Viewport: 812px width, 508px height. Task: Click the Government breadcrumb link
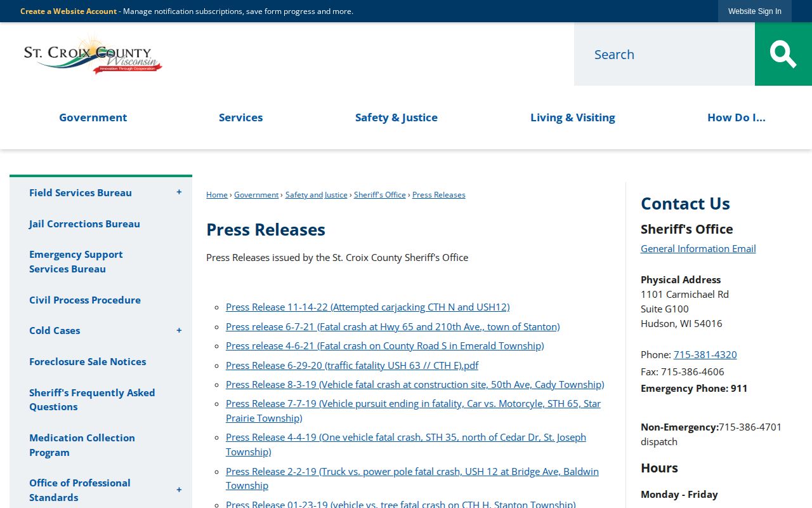click(256, 195)
